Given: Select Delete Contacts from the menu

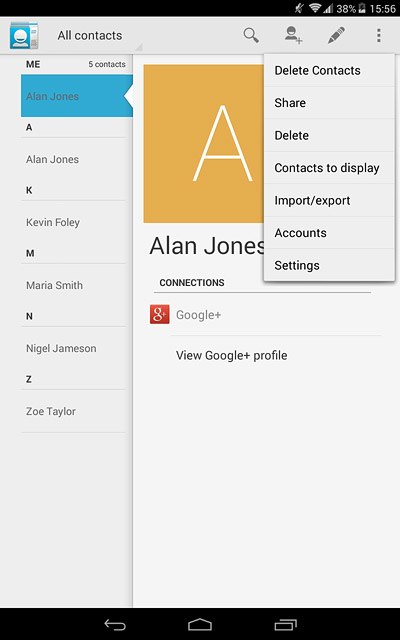Looking at the screenshot, I should point(329,70).
